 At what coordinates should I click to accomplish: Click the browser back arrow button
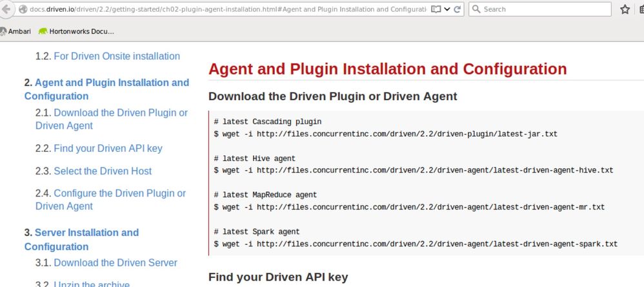click(x=7, y=10)
